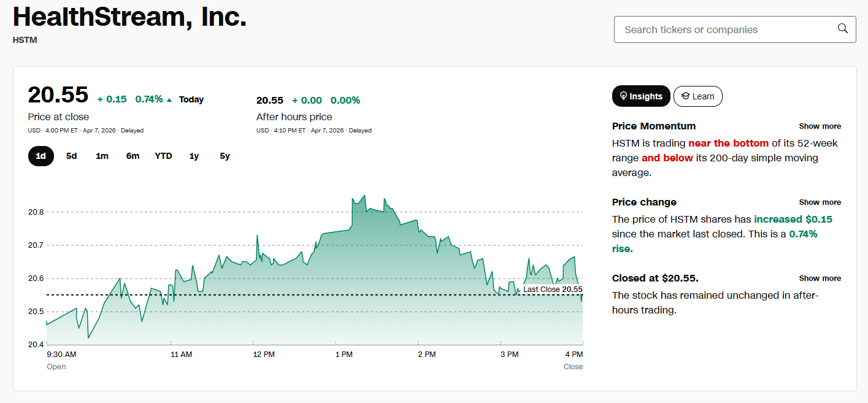The height and width of the screenshot is (403, 868).
Task: Expand Closed at $20.55 Show more
Action: coord(820,278)
